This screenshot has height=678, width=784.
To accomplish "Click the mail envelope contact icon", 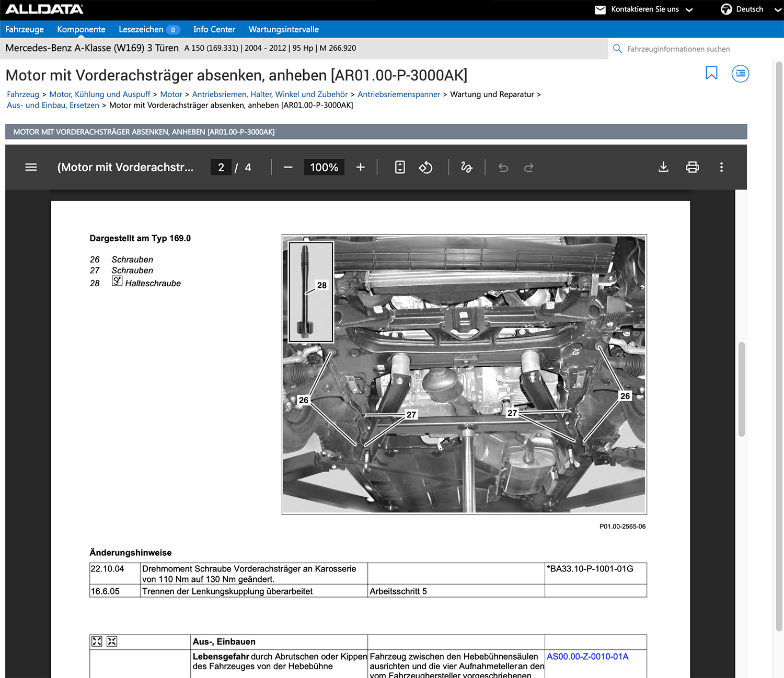I will point(600,9).
